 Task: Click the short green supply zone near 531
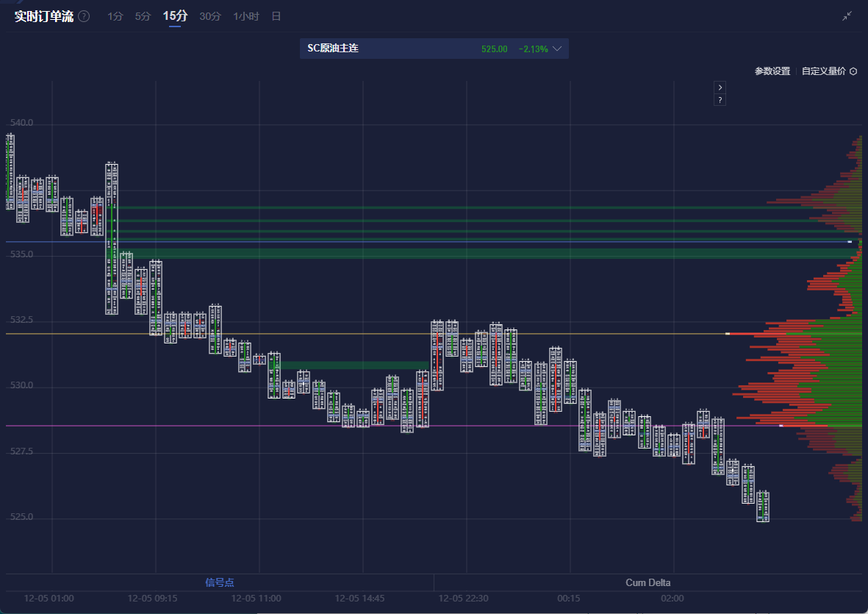354,365
